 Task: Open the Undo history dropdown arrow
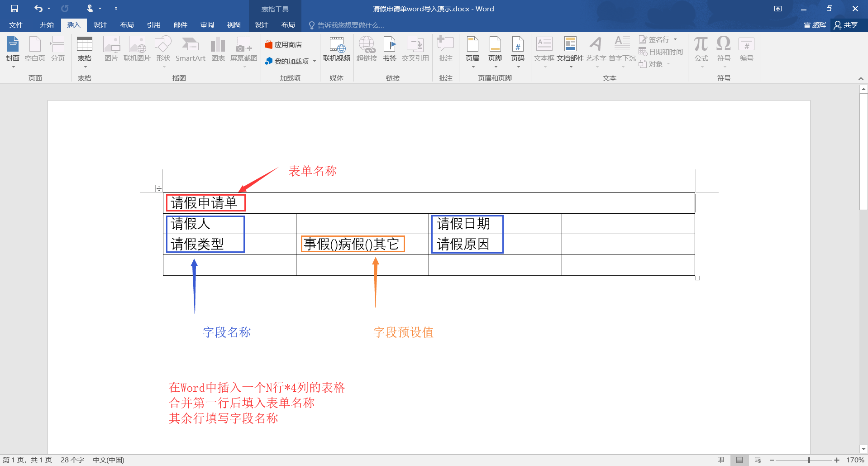[x=49, y=9]
